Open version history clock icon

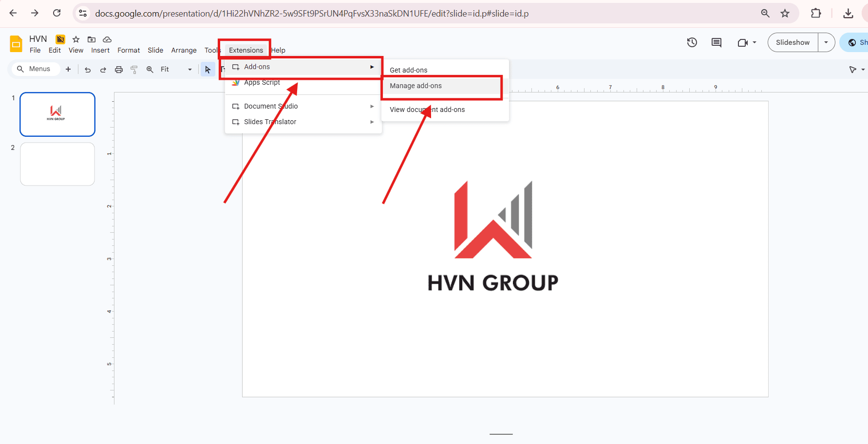click(x=692, y=42)
